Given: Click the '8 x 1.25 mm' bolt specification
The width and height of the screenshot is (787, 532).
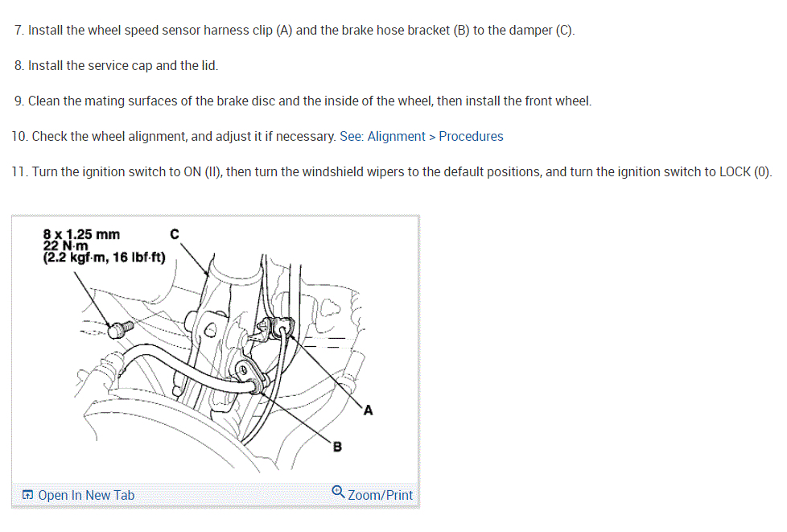Looking at the screenshot, I should coord(81,234).
